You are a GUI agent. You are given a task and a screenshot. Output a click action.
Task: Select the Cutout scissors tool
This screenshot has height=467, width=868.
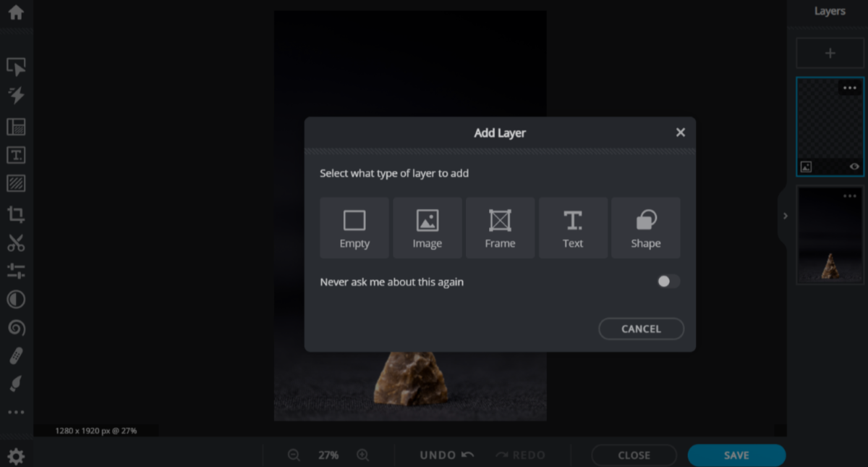(16, 243)
